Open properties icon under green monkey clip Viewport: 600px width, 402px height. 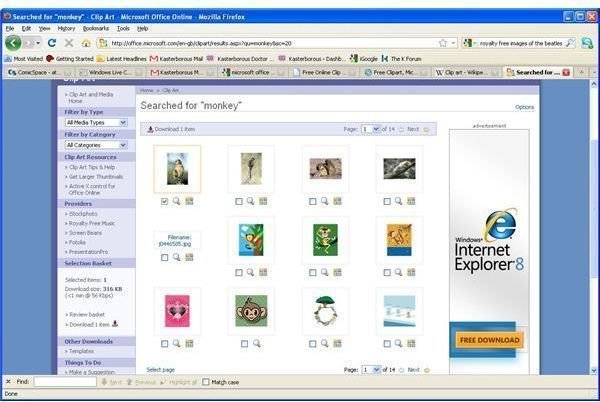tap(337, 272)
